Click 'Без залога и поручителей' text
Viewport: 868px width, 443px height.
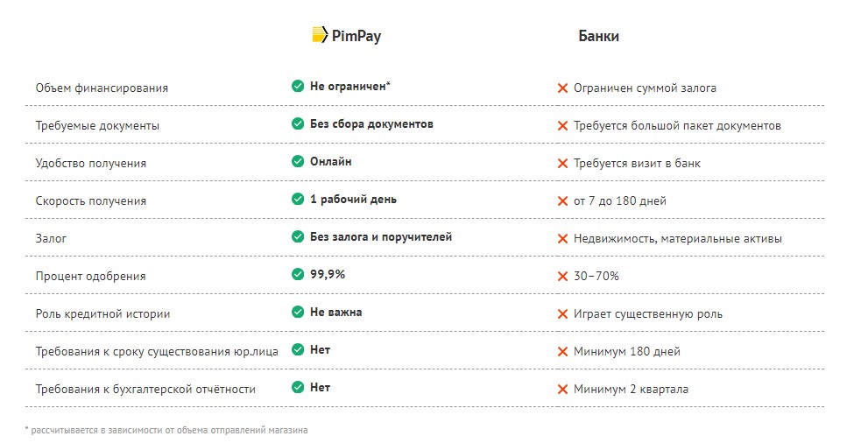pyautogui.click(x=381, y=237)
